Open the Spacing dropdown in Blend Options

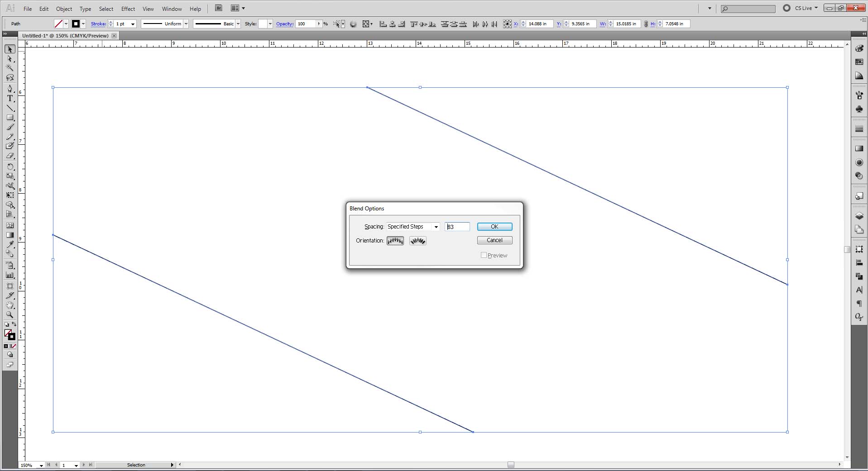coord(436,227)
